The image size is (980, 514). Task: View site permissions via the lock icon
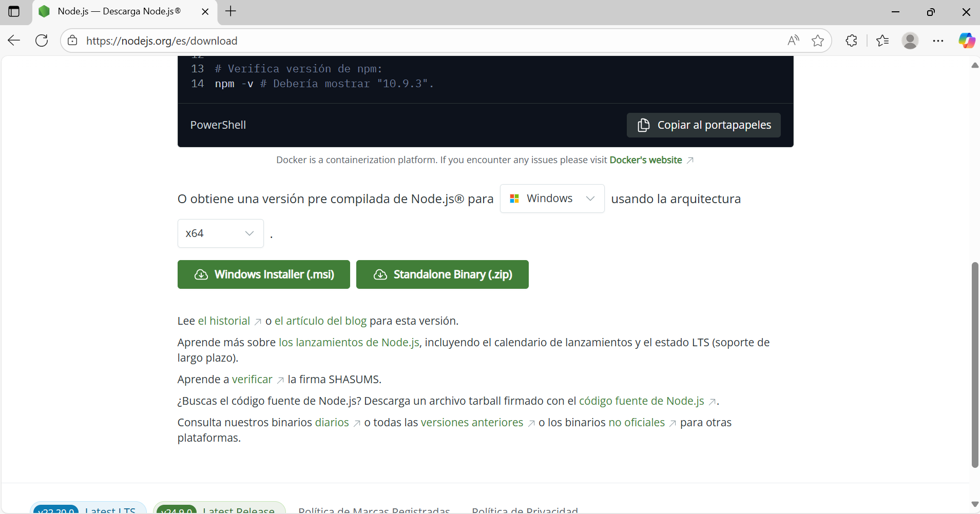pos(72,41)
